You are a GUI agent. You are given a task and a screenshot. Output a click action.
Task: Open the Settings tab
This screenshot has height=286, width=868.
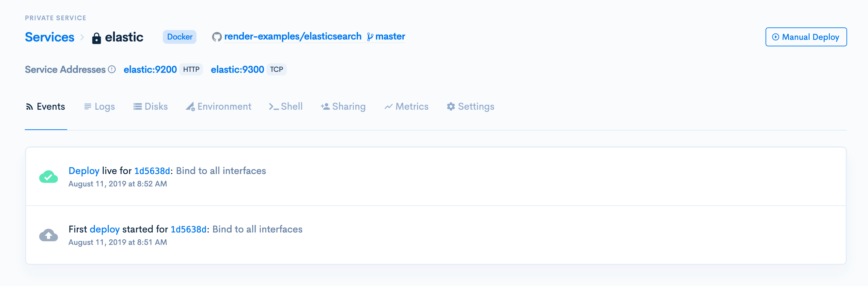coord(471,106)
